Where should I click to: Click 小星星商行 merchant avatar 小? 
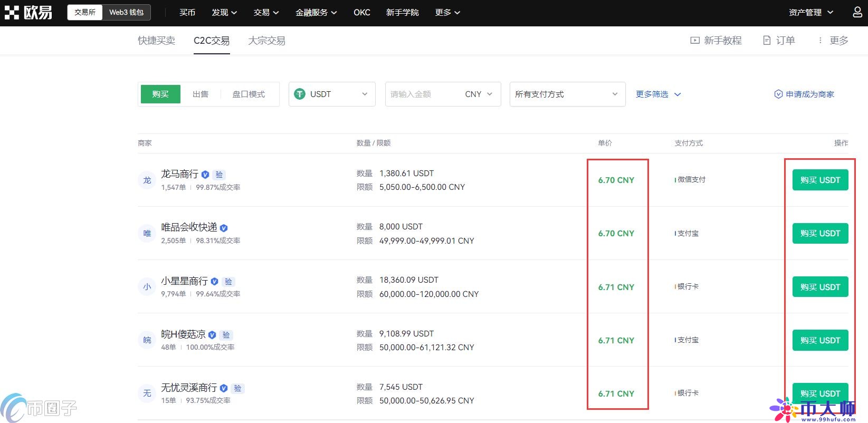[147, 287]
